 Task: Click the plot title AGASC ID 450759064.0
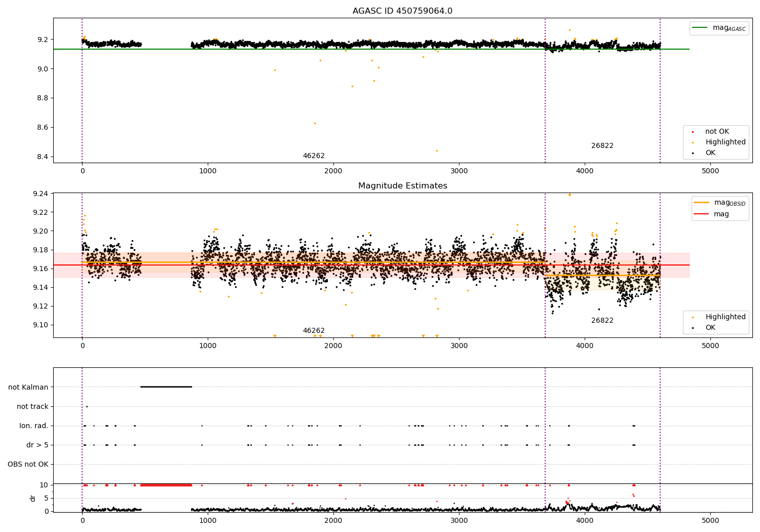tap(402, 11)
